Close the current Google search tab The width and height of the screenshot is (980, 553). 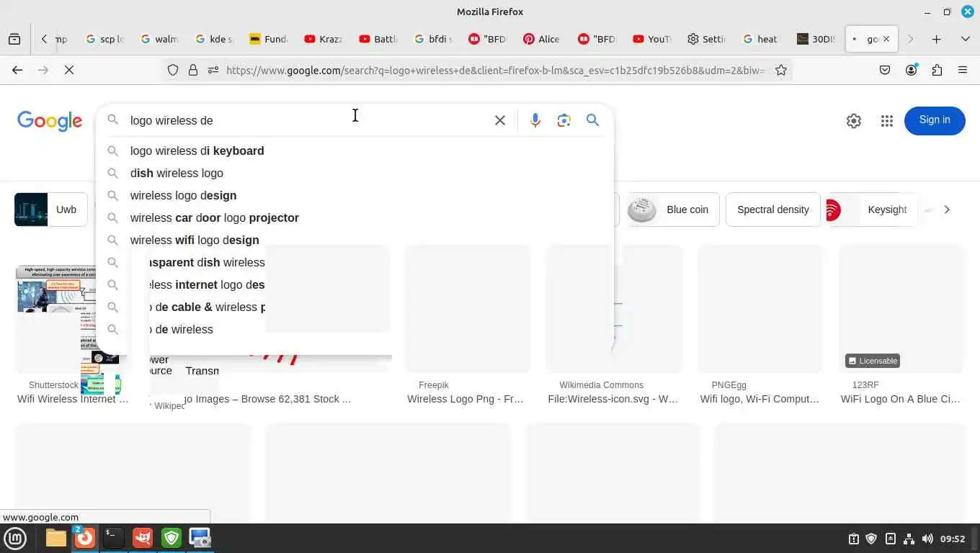click(887, 40)
